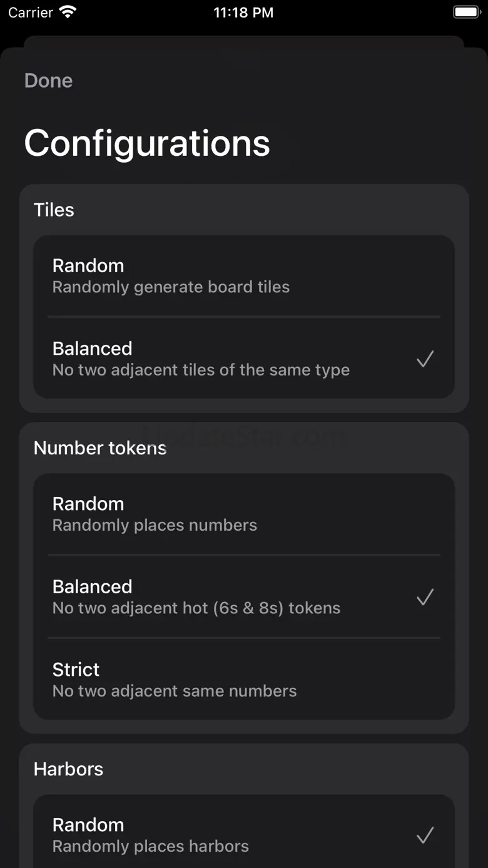This screenshot has height=868, width=488.
Task: Click the checkmark beside Balanced tiles
Action: [425, 359]
